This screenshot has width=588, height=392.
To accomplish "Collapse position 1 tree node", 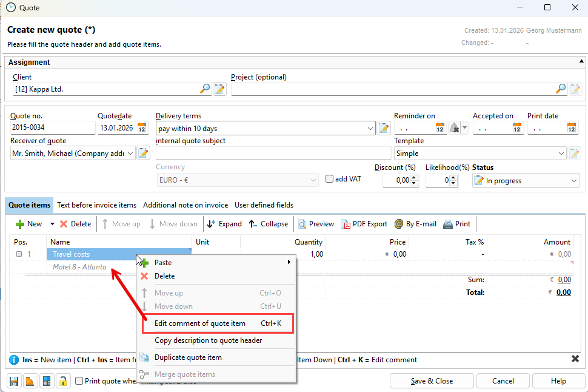I will tap(19, 254).
